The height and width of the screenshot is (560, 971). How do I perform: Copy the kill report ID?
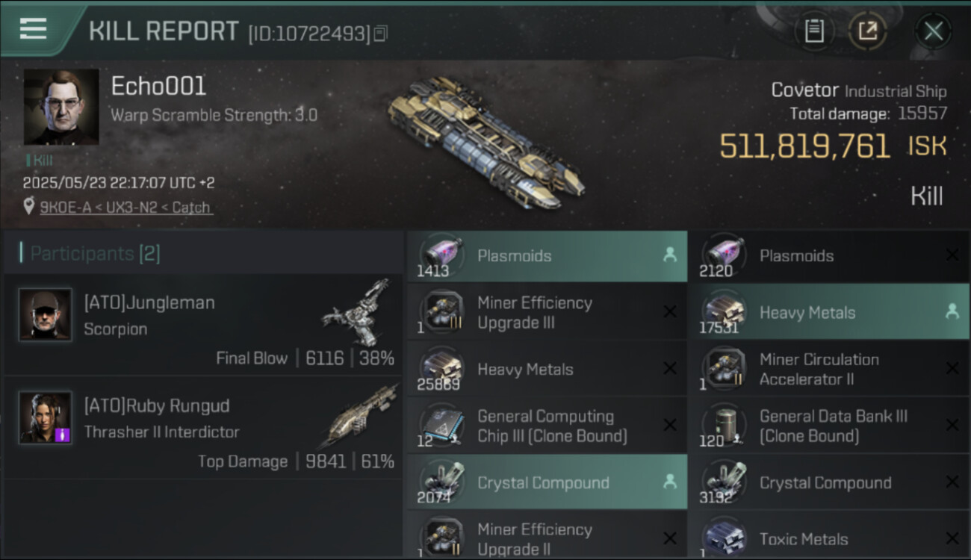[x=381, y=34]
